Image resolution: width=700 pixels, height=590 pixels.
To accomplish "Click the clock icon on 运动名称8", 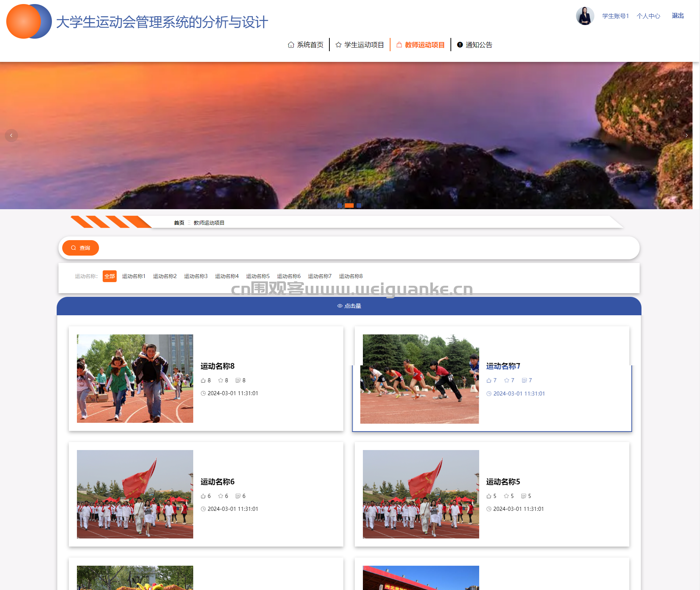I will click(203, 393).
